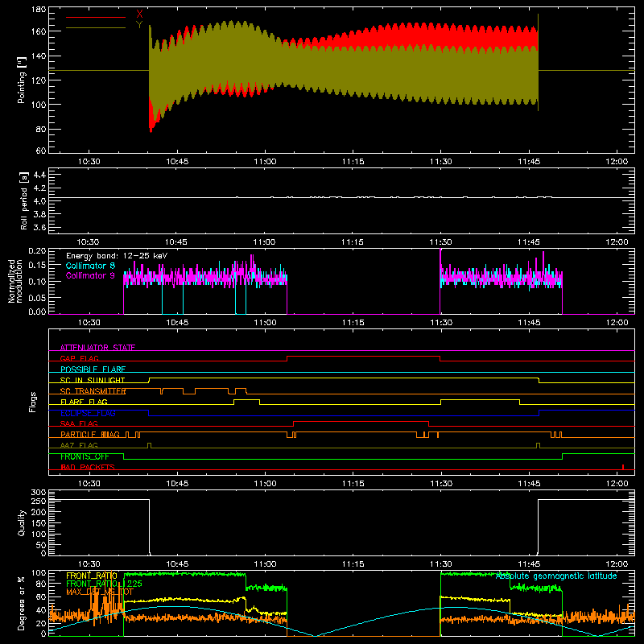Viewport: 644px width, 644px height.
Task: Click the 10:30 tick under Pointing plot
Action: (89, 162)
